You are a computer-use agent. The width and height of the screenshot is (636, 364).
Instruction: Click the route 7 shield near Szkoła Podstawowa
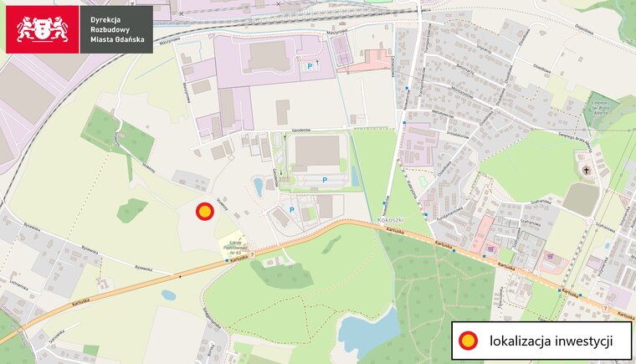point(252,255)
